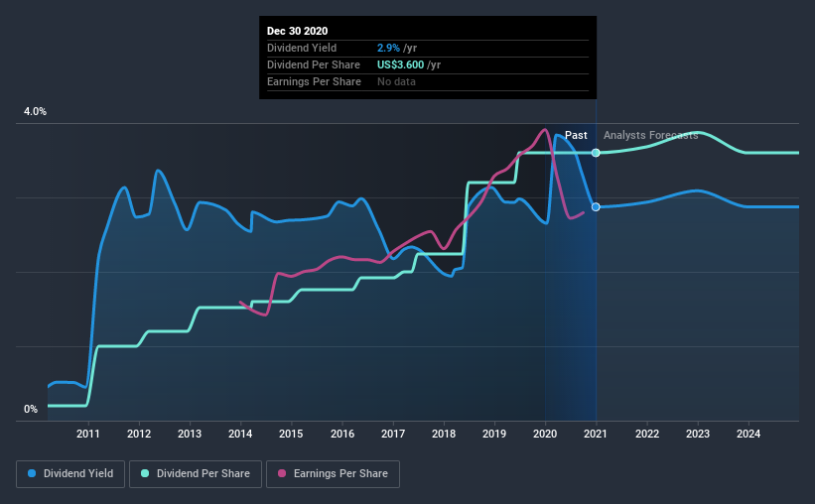Click the tooltip's Earnings Per Share row label
This screenshot has height=504, width=815.
(x=314, y=81)
